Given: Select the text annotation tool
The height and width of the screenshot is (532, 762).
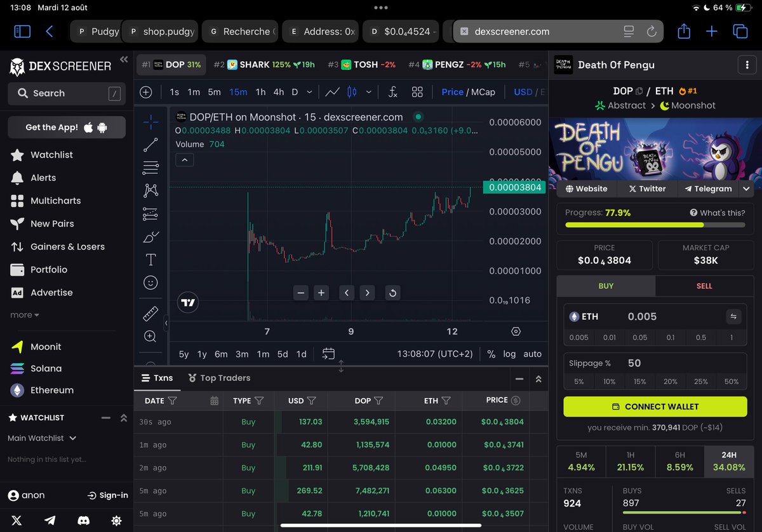Looking at the screenshot, I should click(150, 260).
